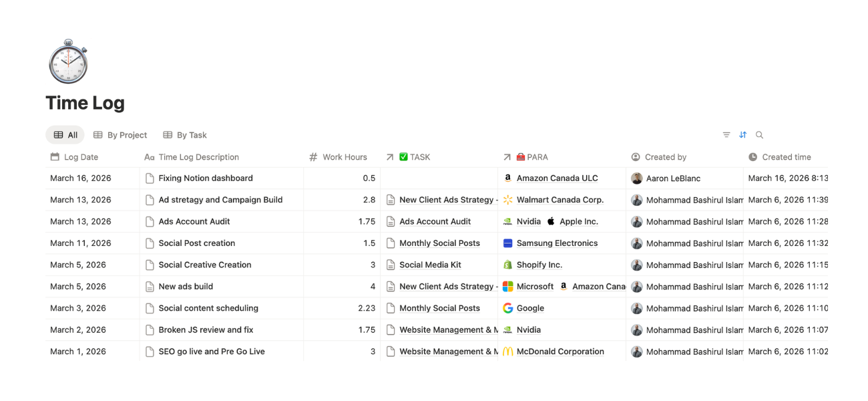868x401 pixels.
Task: Open Shopify Inc. link
Action: 539,265
